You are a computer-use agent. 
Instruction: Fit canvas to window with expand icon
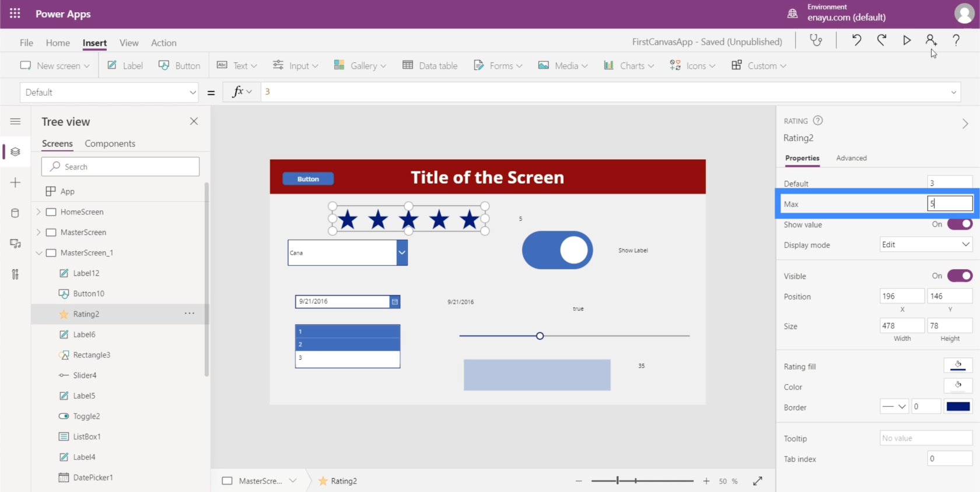pyautogui.click(x=758, y=481)
